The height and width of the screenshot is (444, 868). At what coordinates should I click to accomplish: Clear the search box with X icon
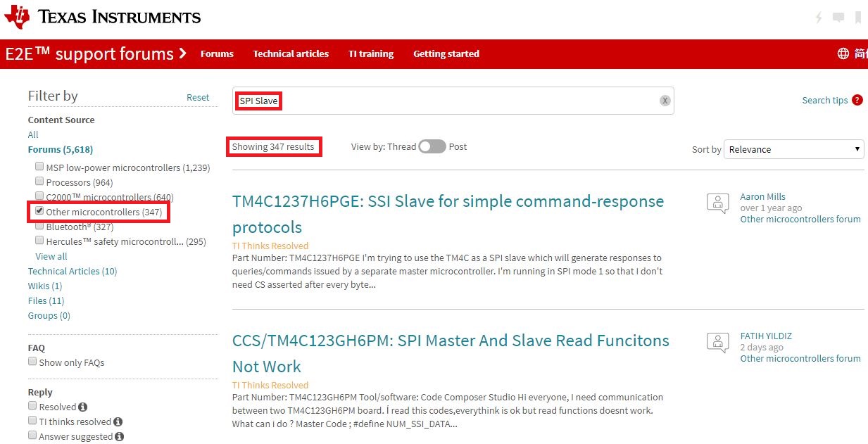(665, 101)
